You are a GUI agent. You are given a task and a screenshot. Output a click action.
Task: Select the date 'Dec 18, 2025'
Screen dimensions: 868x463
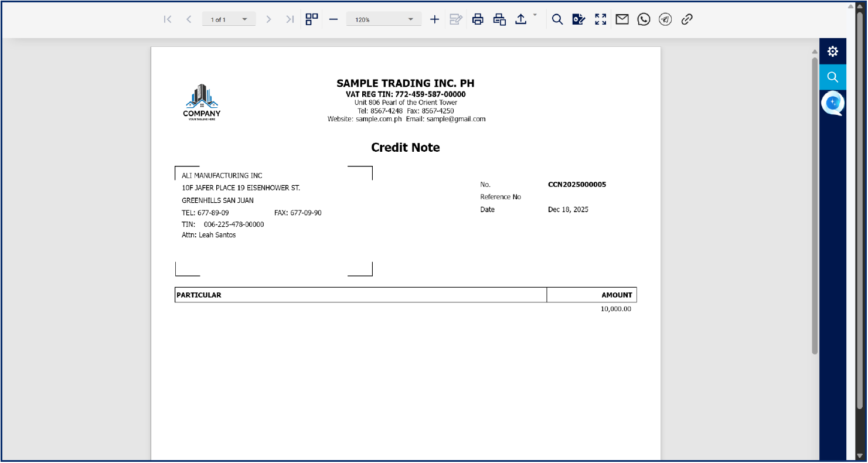(568, 210)
